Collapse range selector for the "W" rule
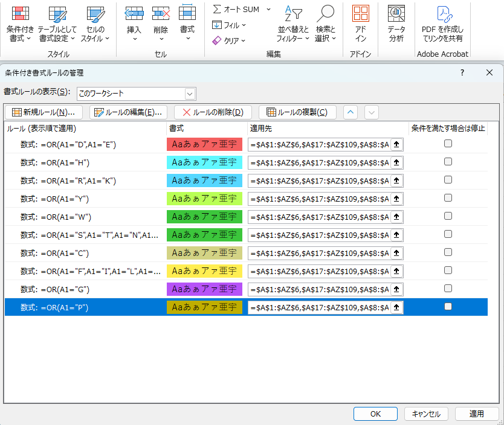The width and height of the screenshot is (504, 425). coord(396,217)
